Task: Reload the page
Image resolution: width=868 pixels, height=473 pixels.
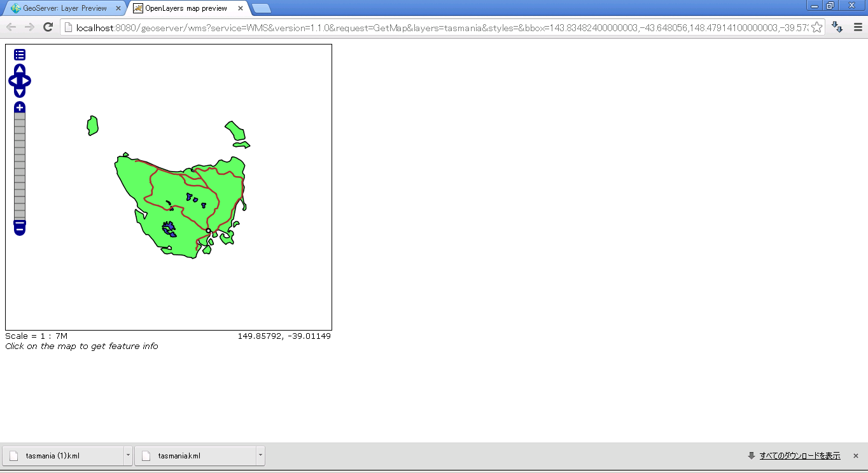Action: coord(48,27)
